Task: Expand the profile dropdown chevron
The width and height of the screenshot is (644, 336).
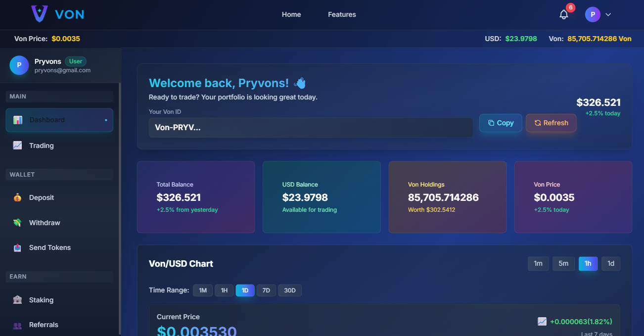Action: tap(608, 14)
